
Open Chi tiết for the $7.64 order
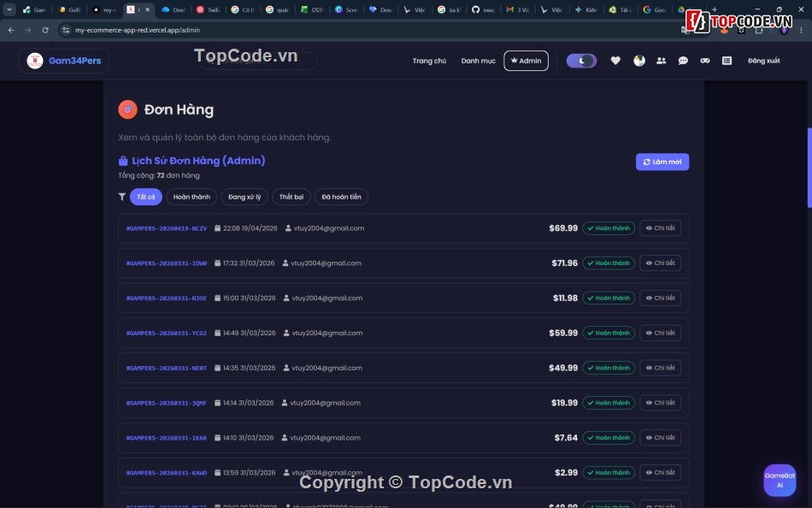coord(660,438)
